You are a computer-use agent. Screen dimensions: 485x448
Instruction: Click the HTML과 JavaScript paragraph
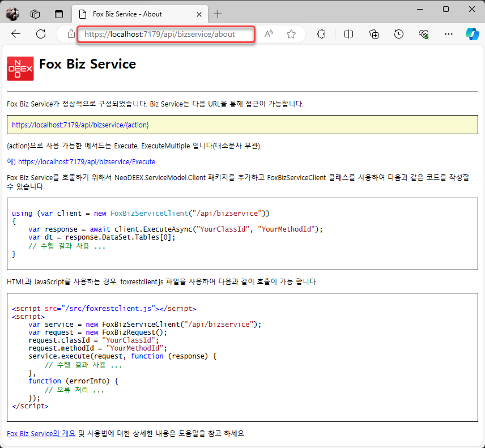pyautogui.click(x=162, y=281)
